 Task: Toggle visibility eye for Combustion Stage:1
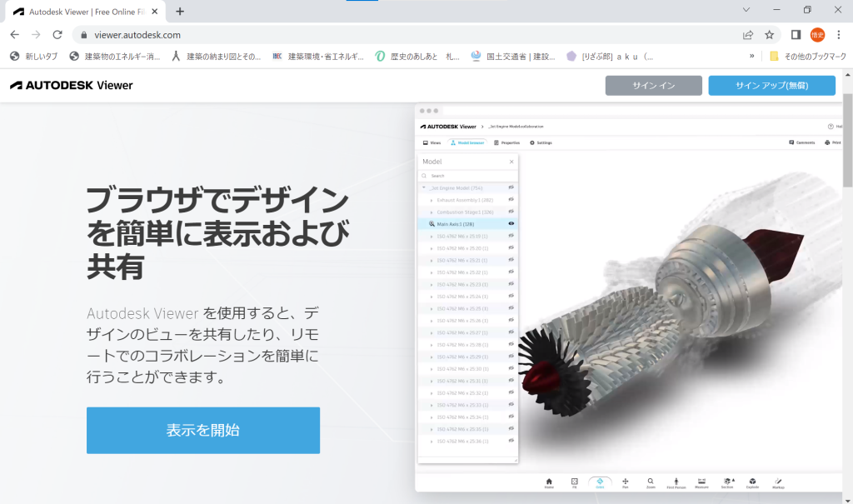pos(511,212)
